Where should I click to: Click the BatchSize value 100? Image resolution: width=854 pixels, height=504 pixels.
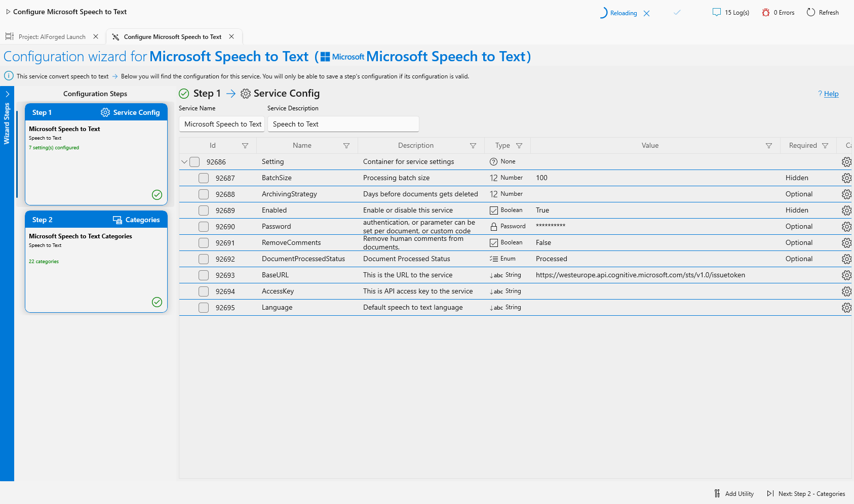(x=541, y=178)
